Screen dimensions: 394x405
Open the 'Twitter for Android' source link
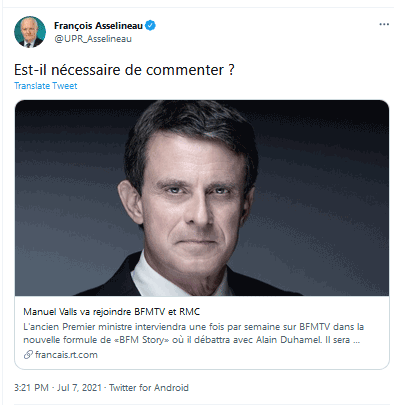pos(149,388)
